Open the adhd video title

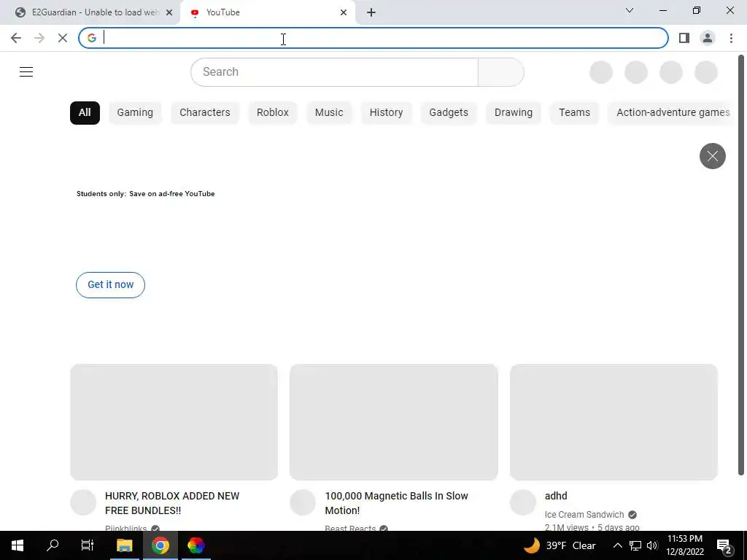coord(556,496)
